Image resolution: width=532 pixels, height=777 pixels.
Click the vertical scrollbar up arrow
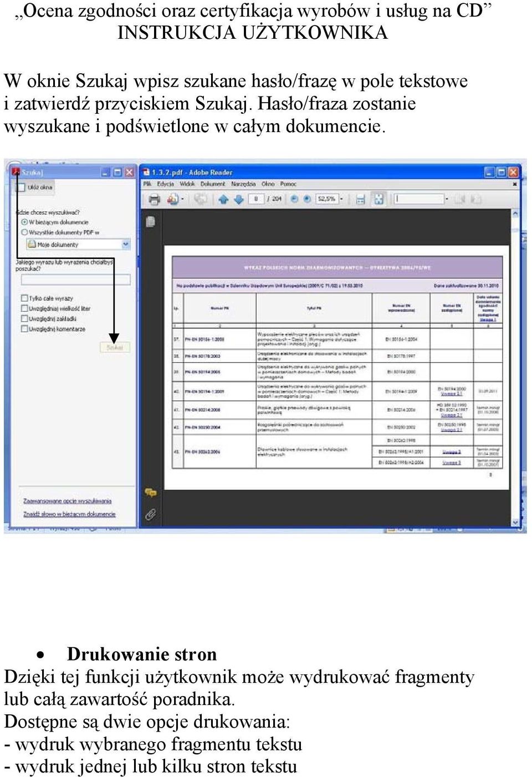[x=515, y=214]
